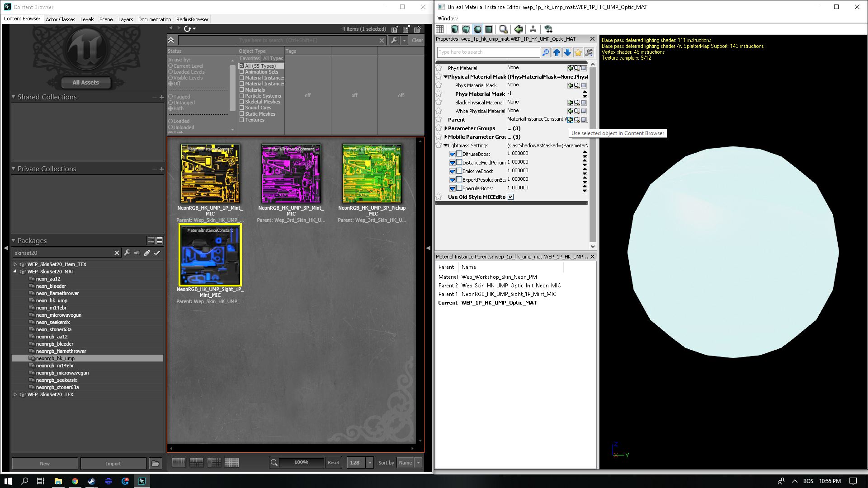Switch to the Actor Classes tab
This screenshot has height=488, width=868.
pos(60,19)
